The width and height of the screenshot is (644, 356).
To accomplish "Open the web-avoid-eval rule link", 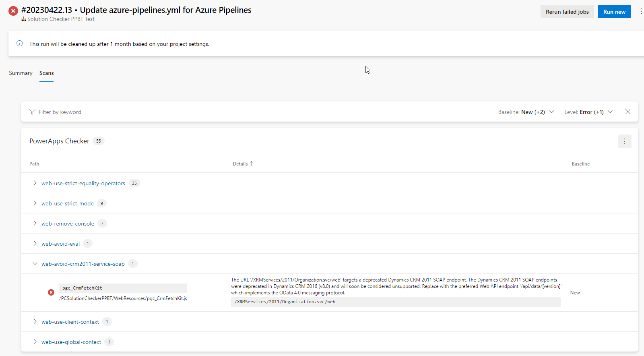I will point(60,244).
